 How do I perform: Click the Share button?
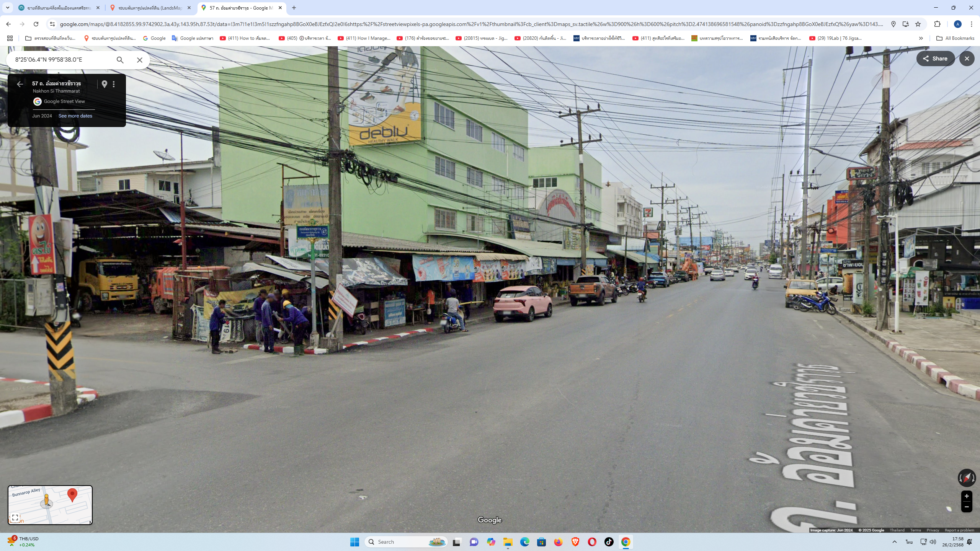pos(935,59)
